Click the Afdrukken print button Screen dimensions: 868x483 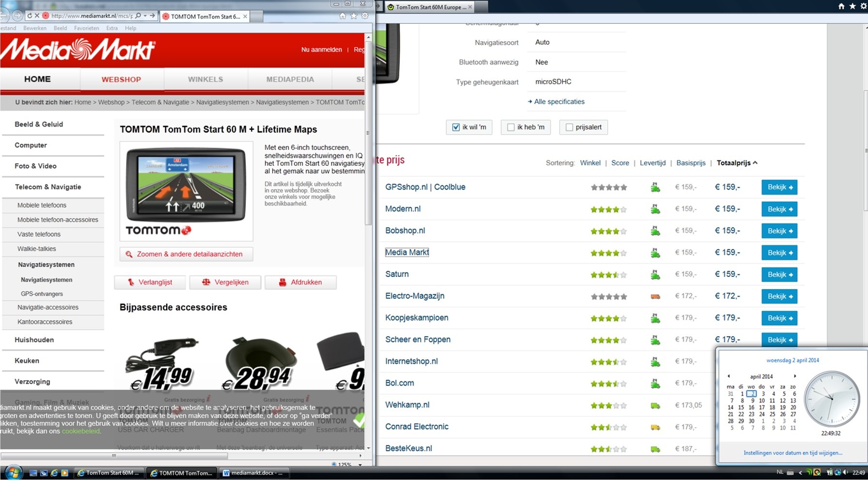(x=300, y=282)
